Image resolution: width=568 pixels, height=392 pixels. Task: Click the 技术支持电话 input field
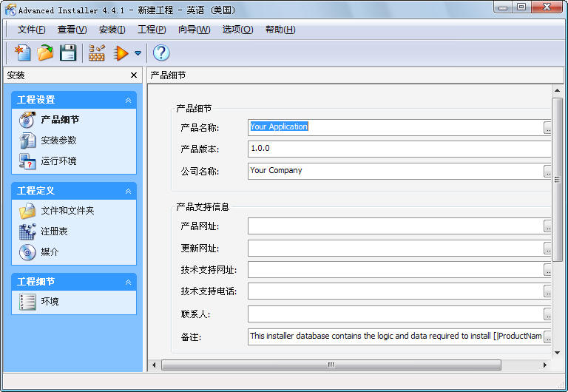pos(396,291)
